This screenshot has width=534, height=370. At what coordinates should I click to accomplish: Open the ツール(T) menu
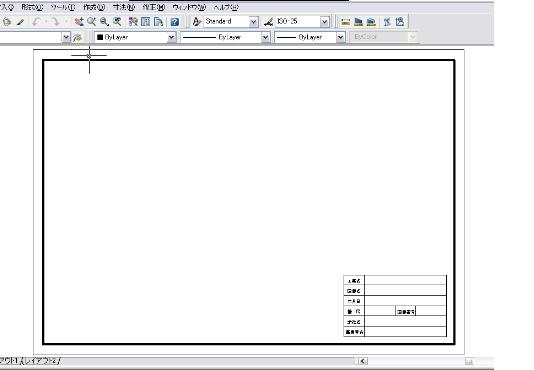tap(63, 7)
